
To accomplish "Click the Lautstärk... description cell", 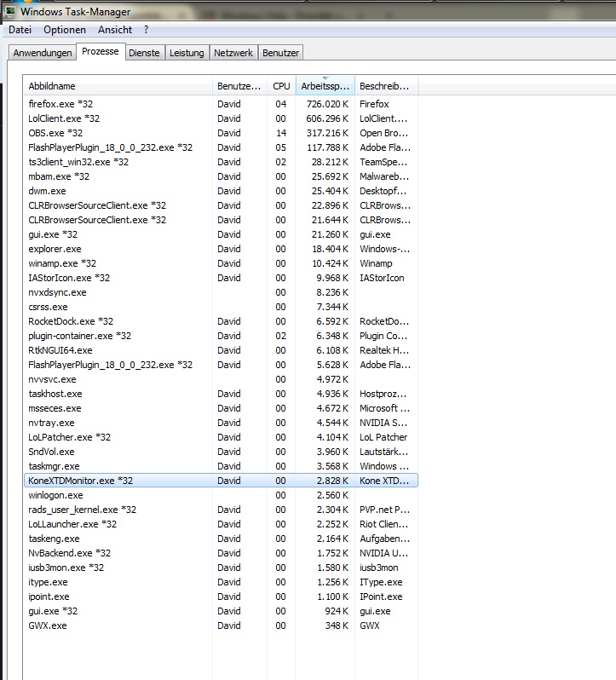I will click(x=383, y=452).
